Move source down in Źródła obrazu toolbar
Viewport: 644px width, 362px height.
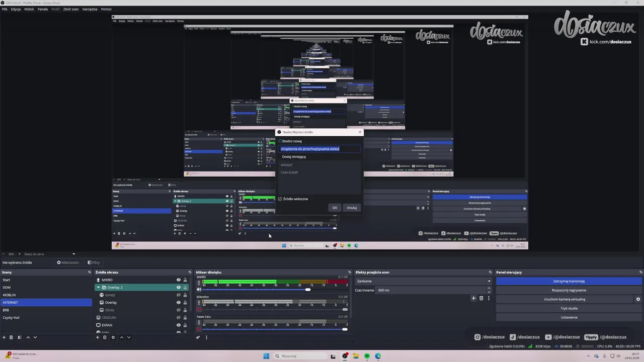128,337
